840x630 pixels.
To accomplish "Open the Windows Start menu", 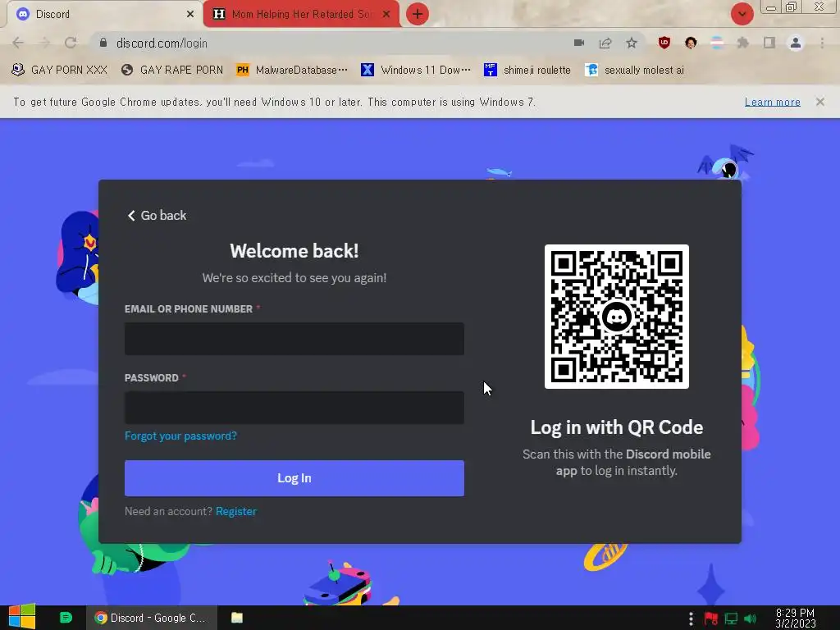I will point(21,617).
